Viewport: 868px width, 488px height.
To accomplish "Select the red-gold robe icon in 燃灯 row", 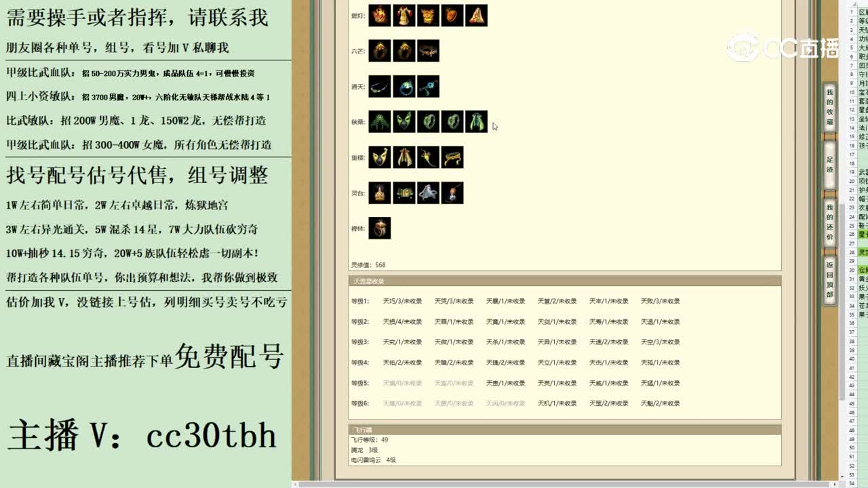I will point(403,16).
